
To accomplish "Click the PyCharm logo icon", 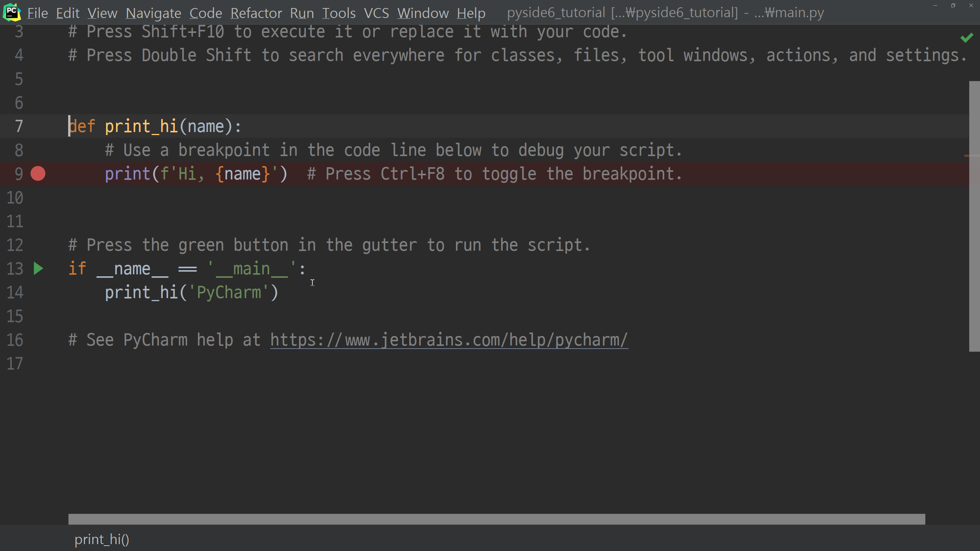I will 12,12.
